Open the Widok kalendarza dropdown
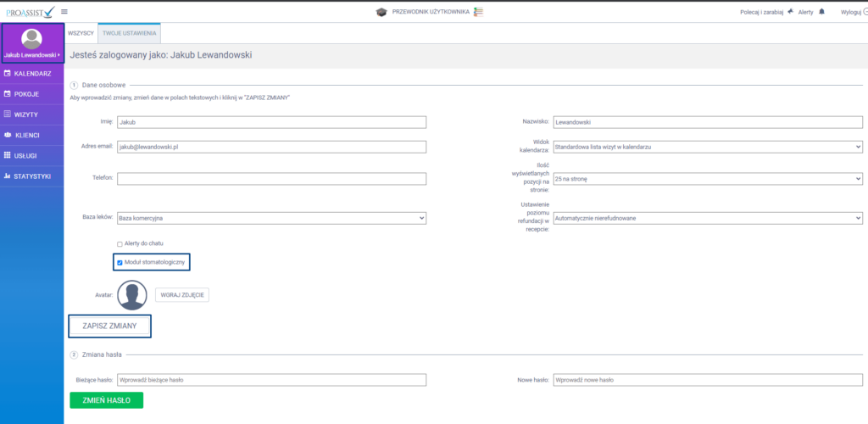The width and height of the screenshot is (868, 424). (x=707, y=147)
